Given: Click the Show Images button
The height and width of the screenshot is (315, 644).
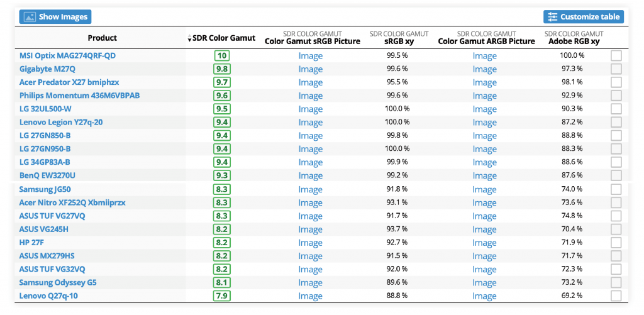Looking at the screenshot, I should click(x=55, y=17).
